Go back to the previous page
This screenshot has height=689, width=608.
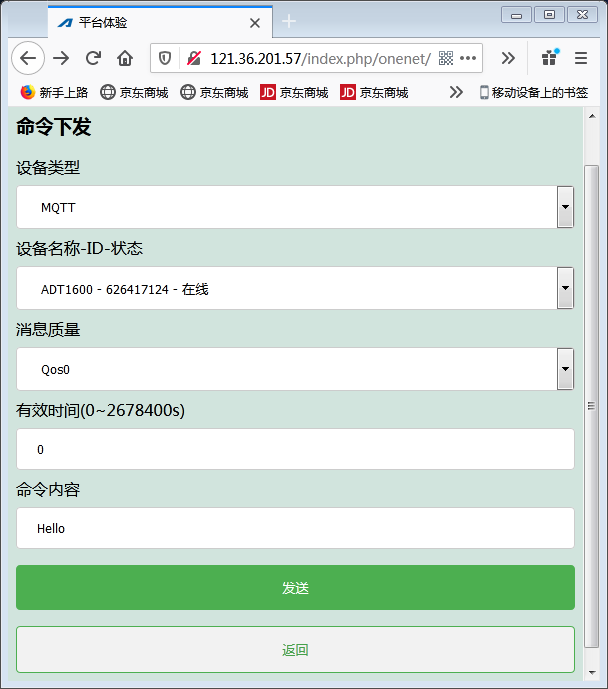pyautogui.click(x=28, y=58)
